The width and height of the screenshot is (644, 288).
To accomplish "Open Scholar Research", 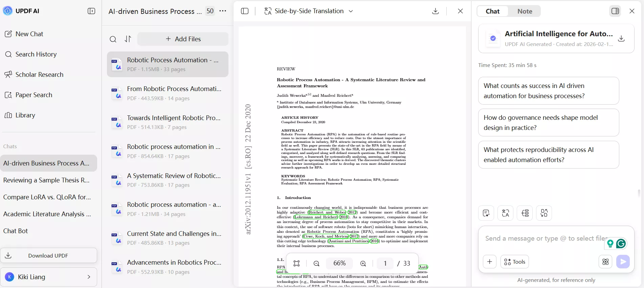I will point(34,74).
